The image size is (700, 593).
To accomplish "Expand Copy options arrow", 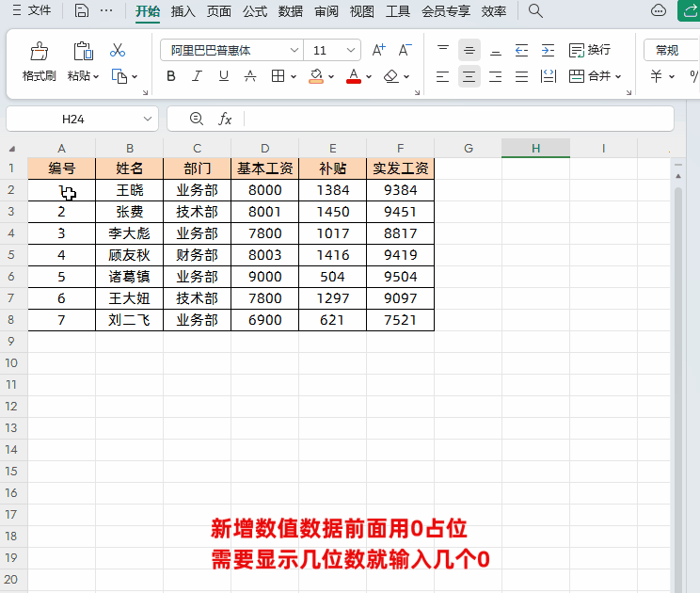I will (135, 77).
